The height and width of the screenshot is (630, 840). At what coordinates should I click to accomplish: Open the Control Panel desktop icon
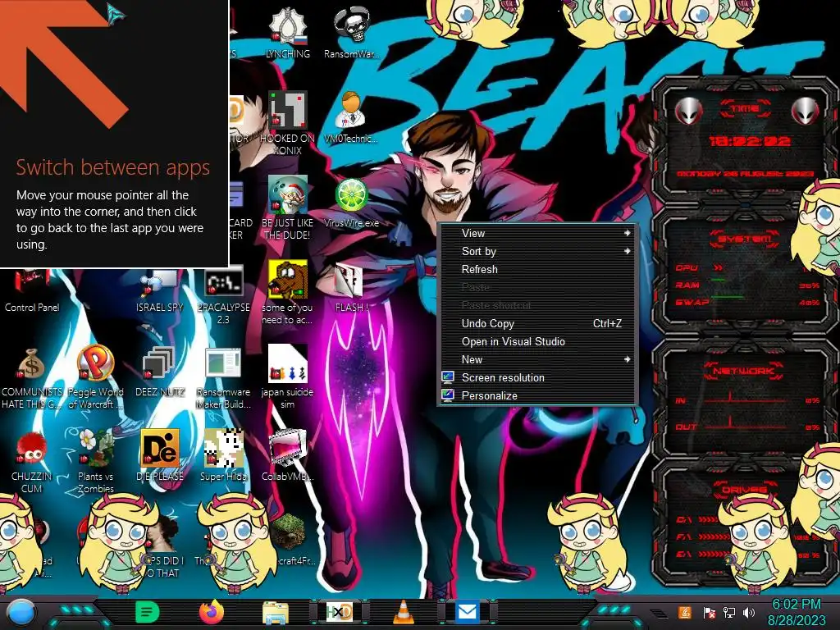(x=32, y=292)
